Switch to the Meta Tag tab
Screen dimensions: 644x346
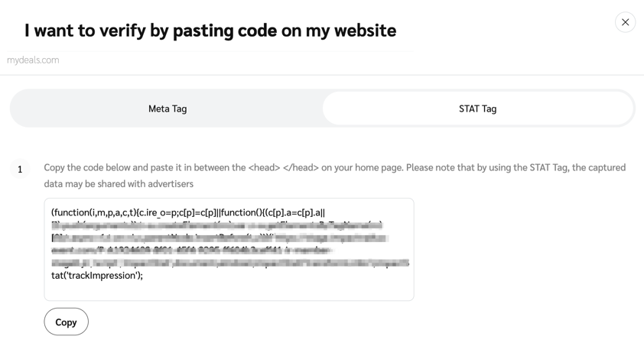[x=168, y=108]
